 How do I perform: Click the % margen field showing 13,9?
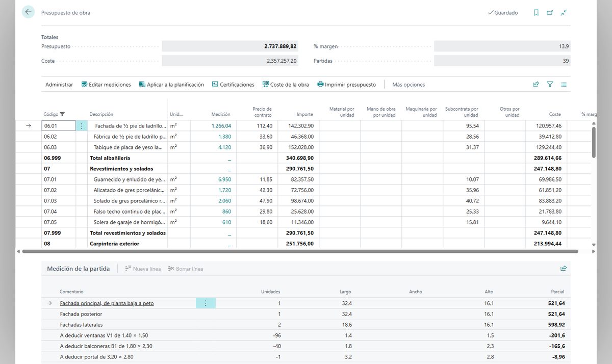(x=502, y=46)
